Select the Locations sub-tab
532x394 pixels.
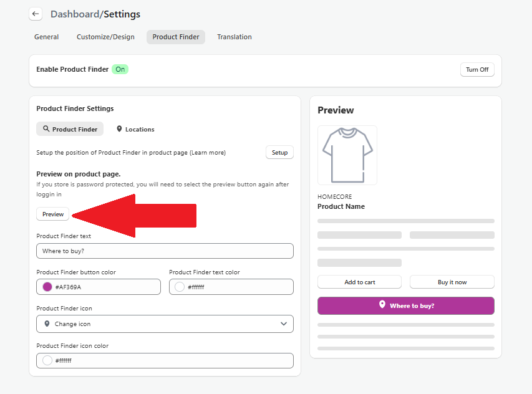tap(135, 129)
